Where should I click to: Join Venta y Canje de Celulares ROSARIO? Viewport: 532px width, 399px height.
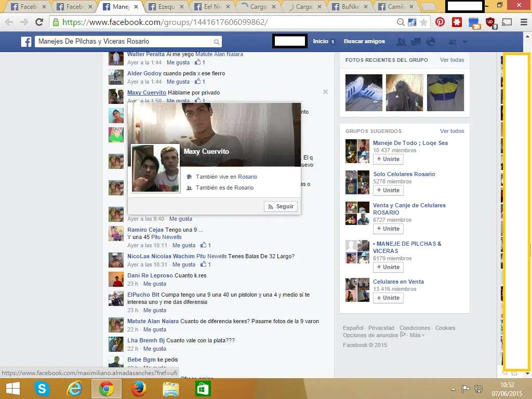pos(388,229)
